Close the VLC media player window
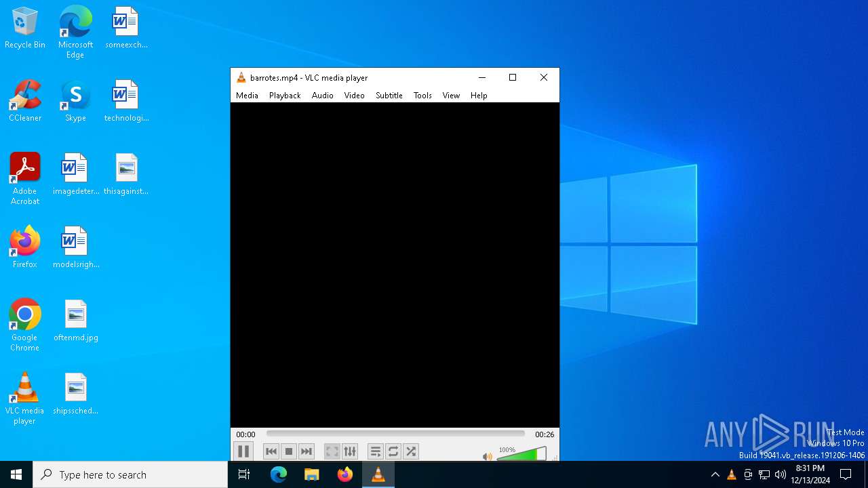The image size is (868, 488). [x=544, y=77]
